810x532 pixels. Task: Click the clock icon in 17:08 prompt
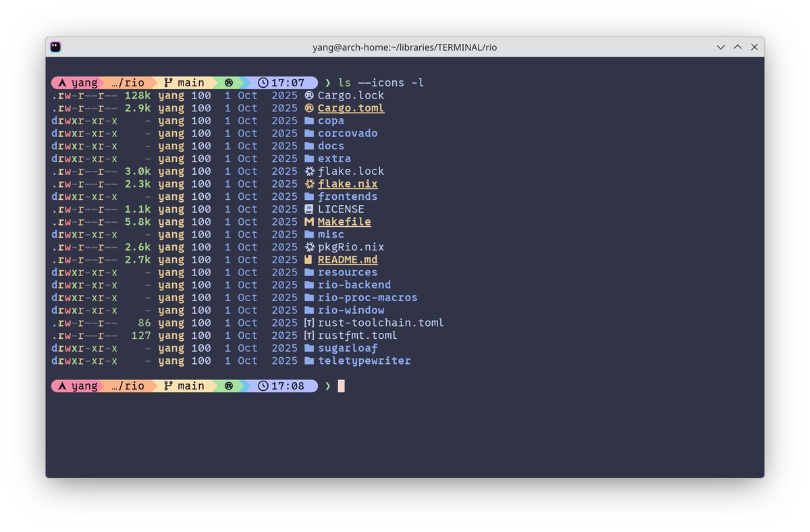click(263, 386)
